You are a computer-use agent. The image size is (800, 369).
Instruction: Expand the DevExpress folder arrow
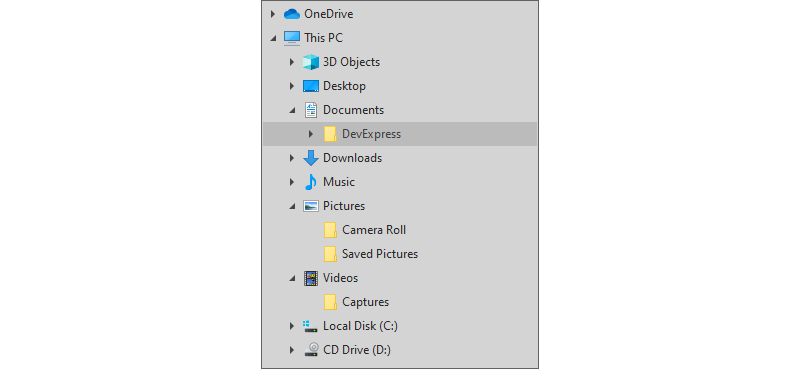pyautogui.click(x=311, y=134)
